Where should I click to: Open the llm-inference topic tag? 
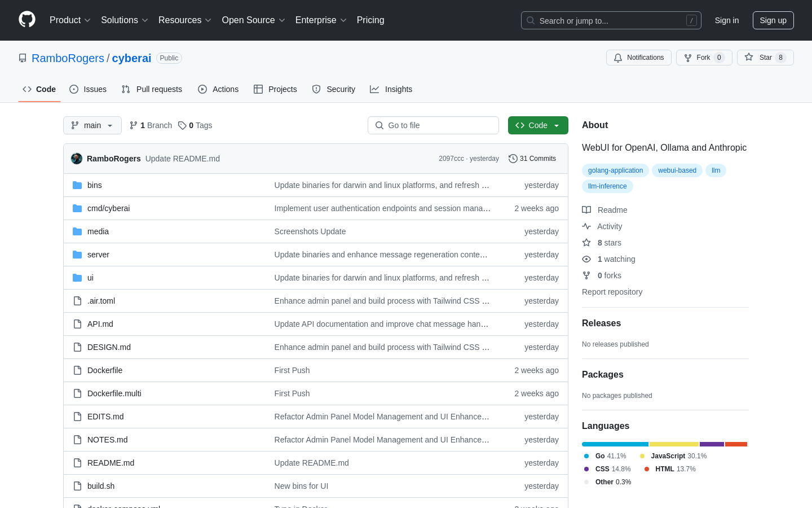pos(607,186)
